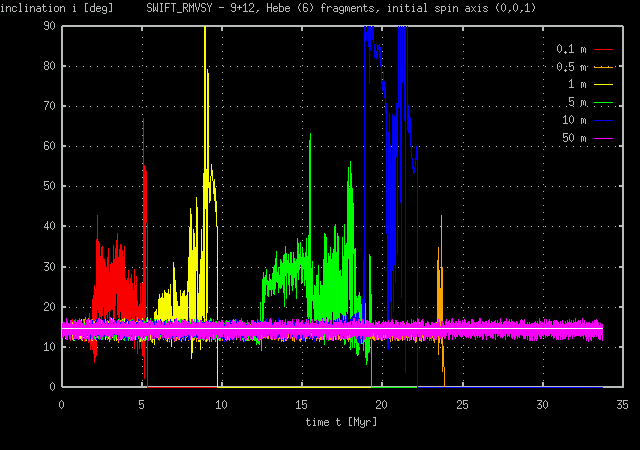
Task: Click the magenta 50 m legend line
Action: pos(603,138)
